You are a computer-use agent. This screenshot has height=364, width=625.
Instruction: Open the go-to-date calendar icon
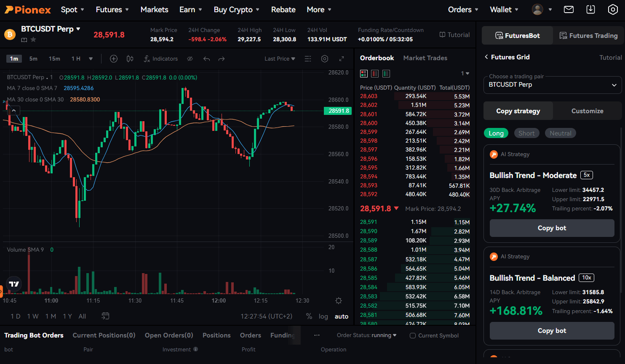(x=105, y=316)
